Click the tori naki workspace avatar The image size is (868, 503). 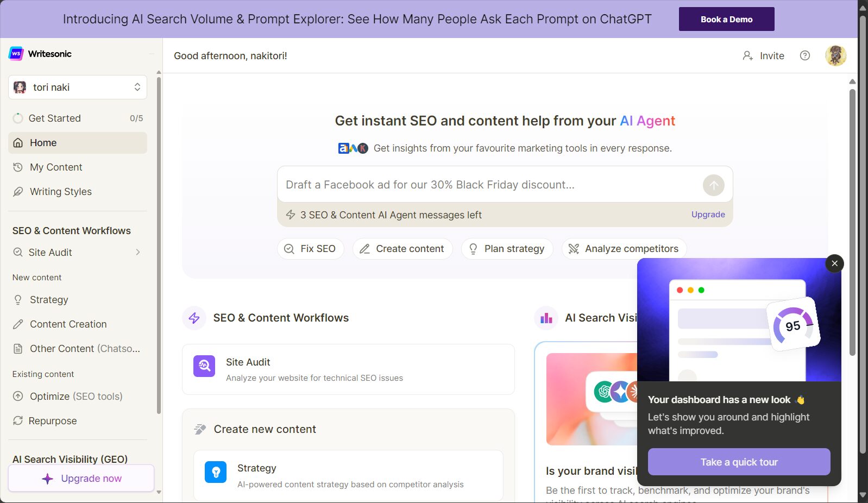[x=20, y=87]
